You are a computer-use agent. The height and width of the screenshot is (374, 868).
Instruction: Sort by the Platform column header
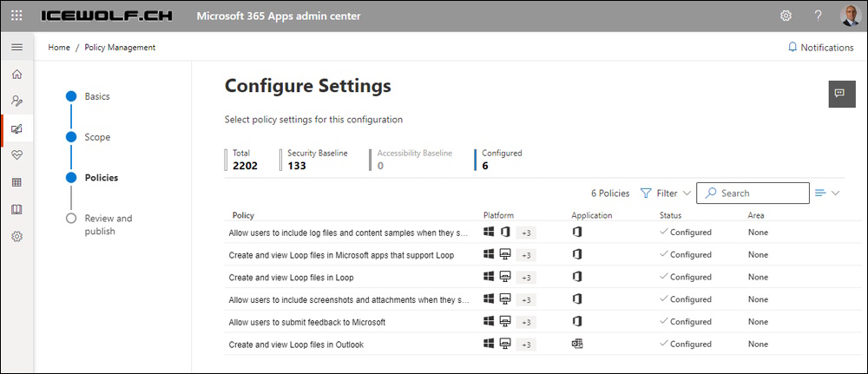(498, 215)
